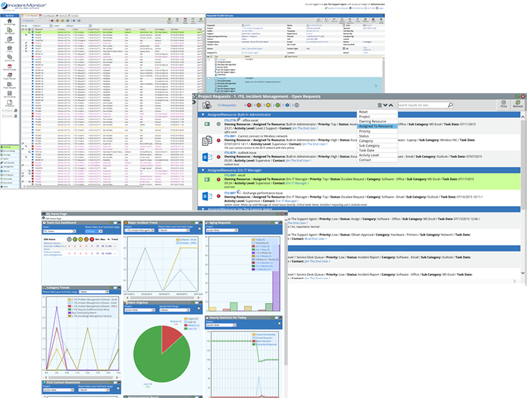
Task: Toggle the yellow priority filter in Project Requests
Action: pyautogui.click(x=268, y=105)
